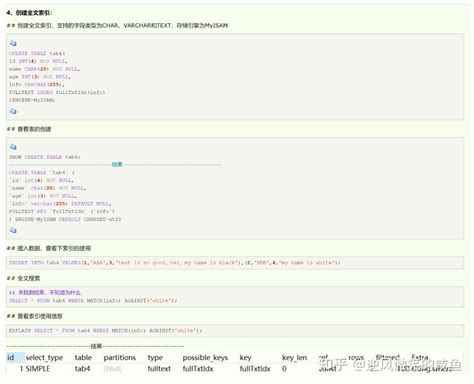This screenshot has height=384, width=474.
Task: Click the '## 查看索引使用信息' heading
Action: pyautogui.click(x=35, y=316)
